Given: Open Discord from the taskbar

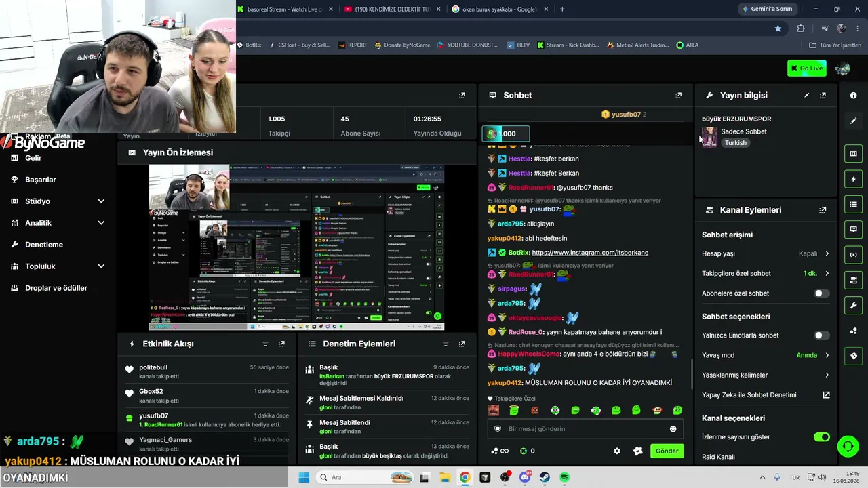Looking at the screenshot, I should 525,477.
